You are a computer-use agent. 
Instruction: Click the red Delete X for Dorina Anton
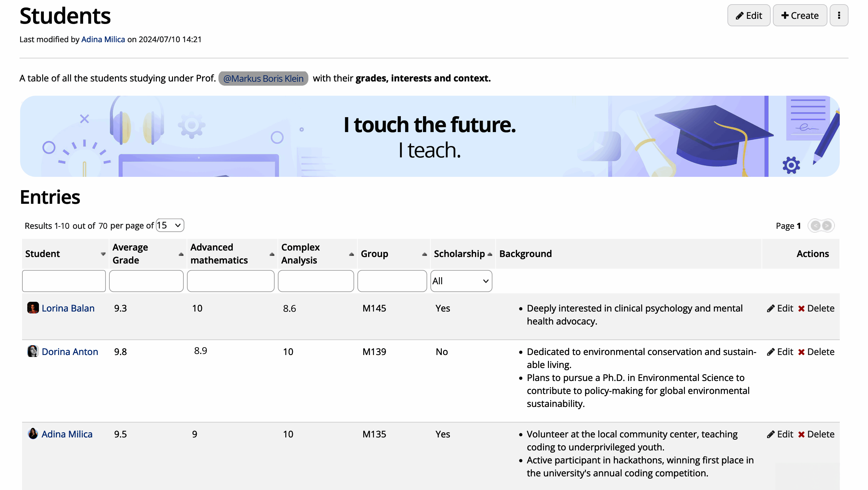tap(801, 352)
